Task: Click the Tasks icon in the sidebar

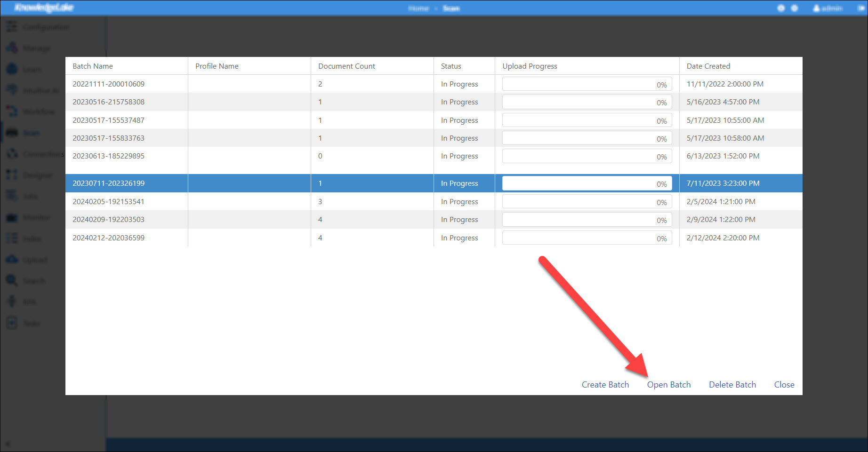Action: [x=12, y=323]
